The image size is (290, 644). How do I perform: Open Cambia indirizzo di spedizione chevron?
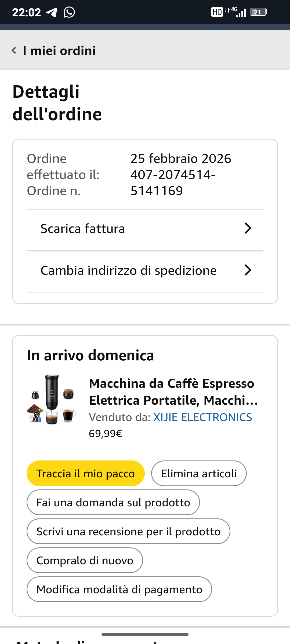pyautogui.click(x=248, y=270)
